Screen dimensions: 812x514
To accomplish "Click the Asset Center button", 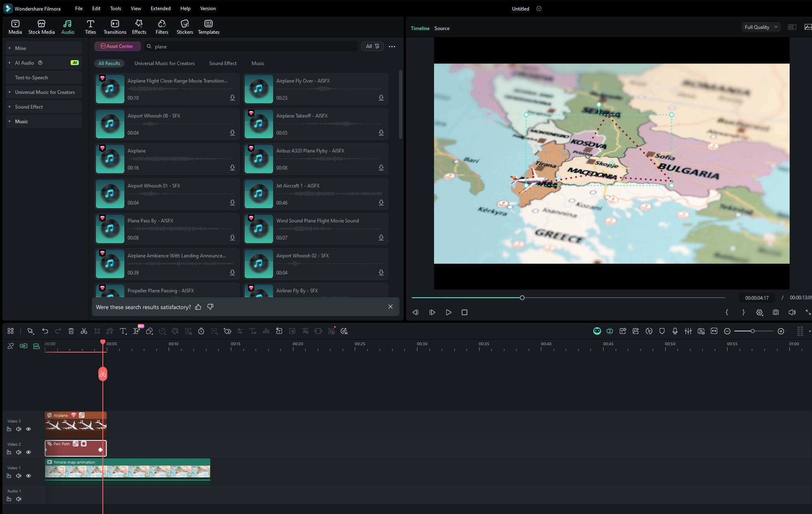I will 117,46.
